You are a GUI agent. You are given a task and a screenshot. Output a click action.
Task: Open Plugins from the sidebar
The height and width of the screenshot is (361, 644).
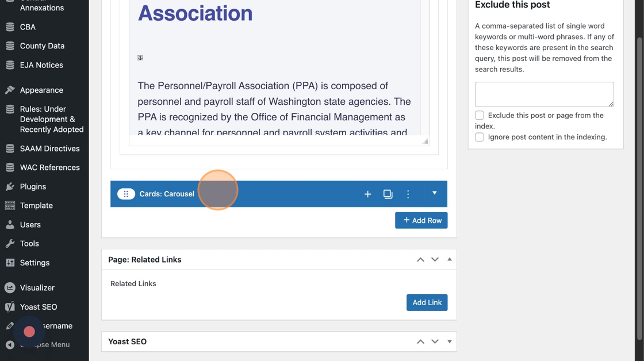(33, 187)
